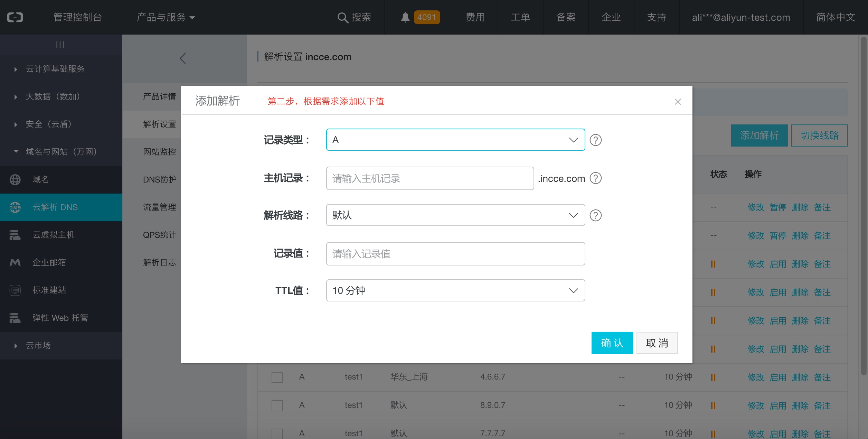Click 备注 link in 8.9.0.7 row

822,405
